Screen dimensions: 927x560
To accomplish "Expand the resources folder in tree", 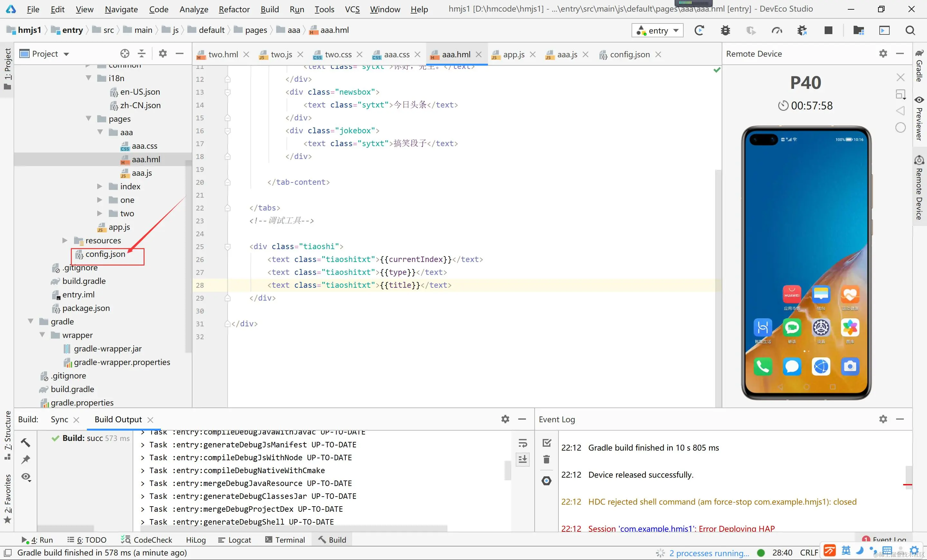I will point(65,240).
